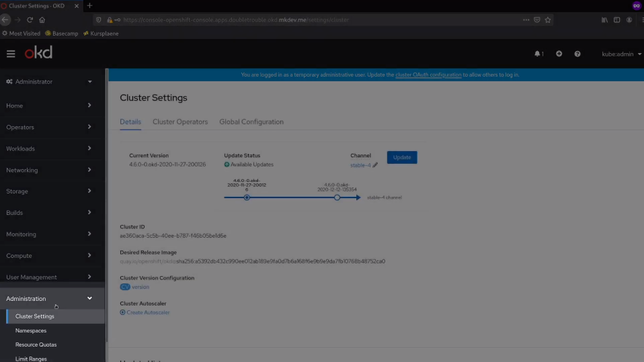Click the lock warning site info icon
644x362 pixels.
pos(110,19)
